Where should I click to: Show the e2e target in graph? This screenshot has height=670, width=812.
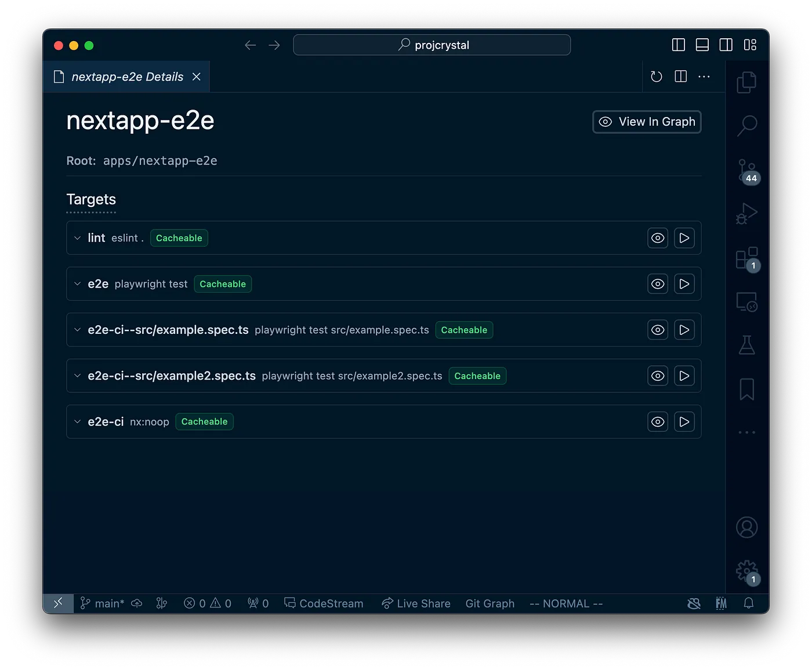(658, 284)
